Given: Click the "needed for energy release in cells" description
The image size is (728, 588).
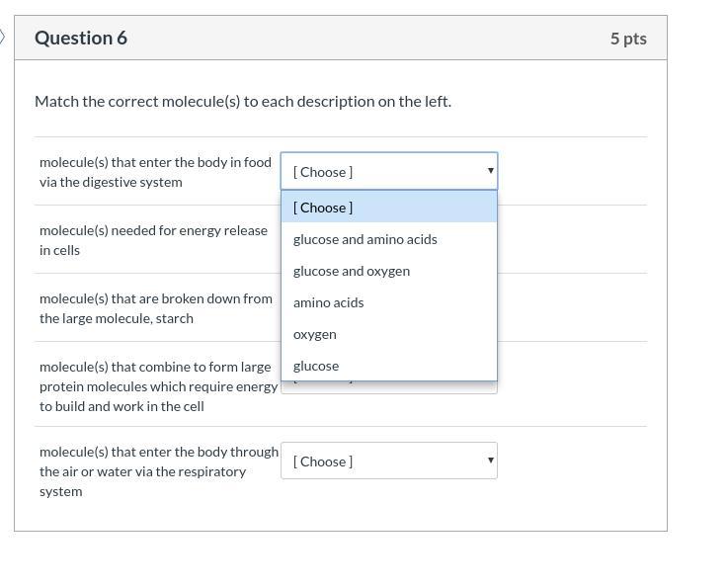Looking at the screenshot, I should point(153,240).
